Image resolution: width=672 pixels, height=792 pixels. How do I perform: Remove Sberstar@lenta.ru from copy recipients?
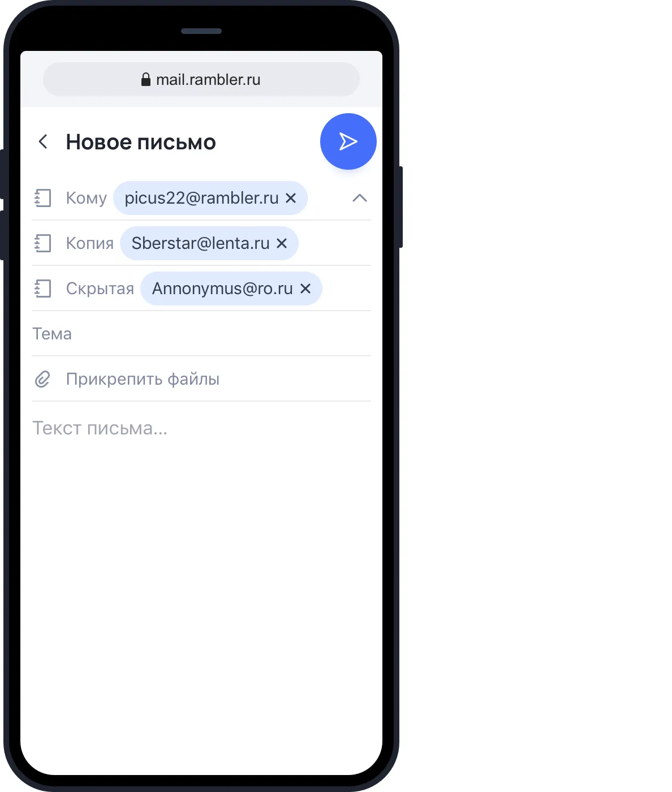[282, 243]
